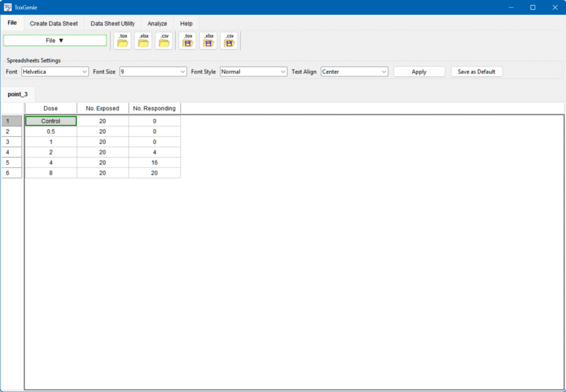This screenshot has height=392, width=566.
Task: Open the Font dropdown showing Helvetica
Action: pyautogui.click(x=55, y=72)
